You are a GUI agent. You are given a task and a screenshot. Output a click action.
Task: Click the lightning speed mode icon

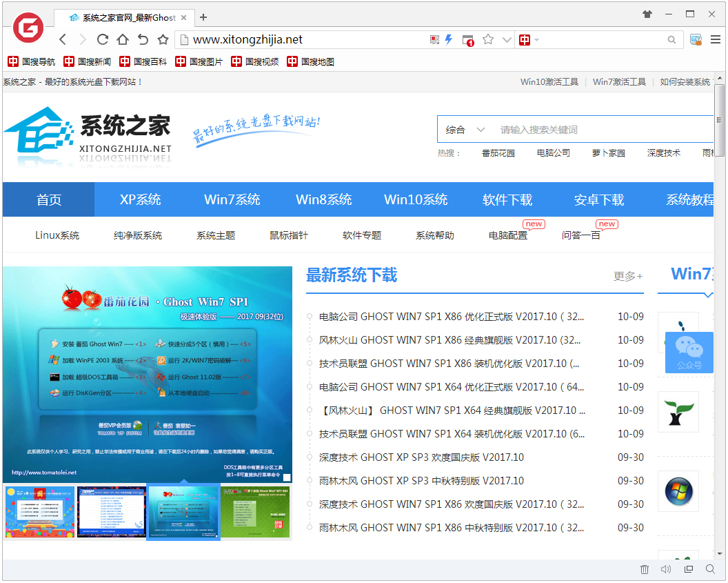tap(449, 40)
